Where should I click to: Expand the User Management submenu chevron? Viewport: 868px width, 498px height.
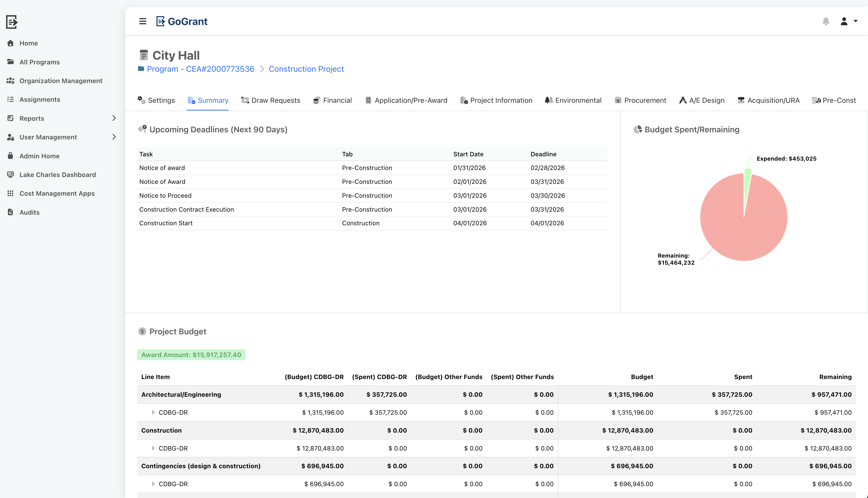pyautogui.click(x=114, y=137)
